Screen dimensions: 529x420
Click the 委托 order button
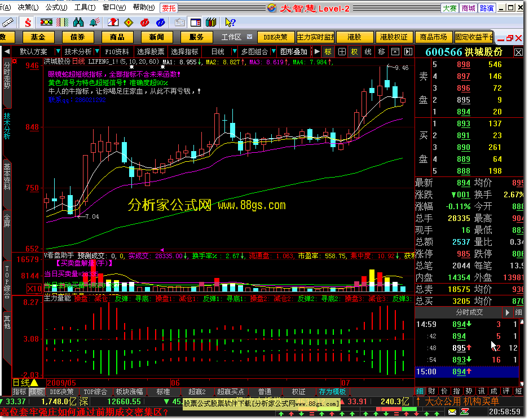[x=169, y=8]
